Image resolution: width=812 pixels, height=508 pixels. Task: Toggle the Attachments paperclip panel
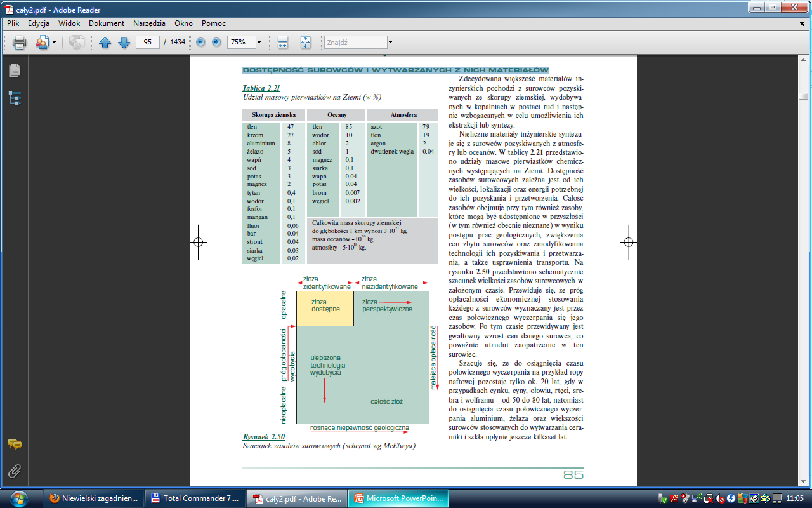click(x=14, y=471)
